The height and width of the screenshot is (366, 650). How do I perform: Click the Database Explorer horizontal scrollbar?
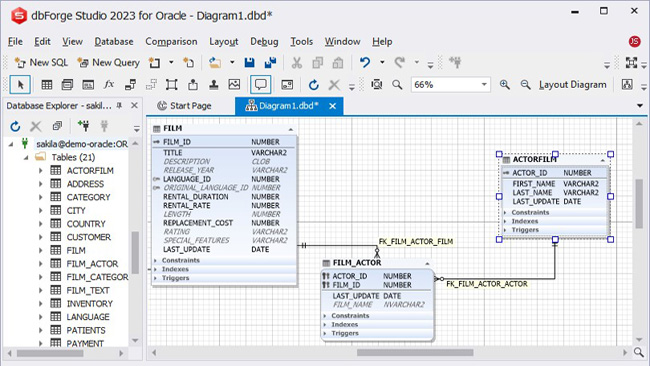50,354
